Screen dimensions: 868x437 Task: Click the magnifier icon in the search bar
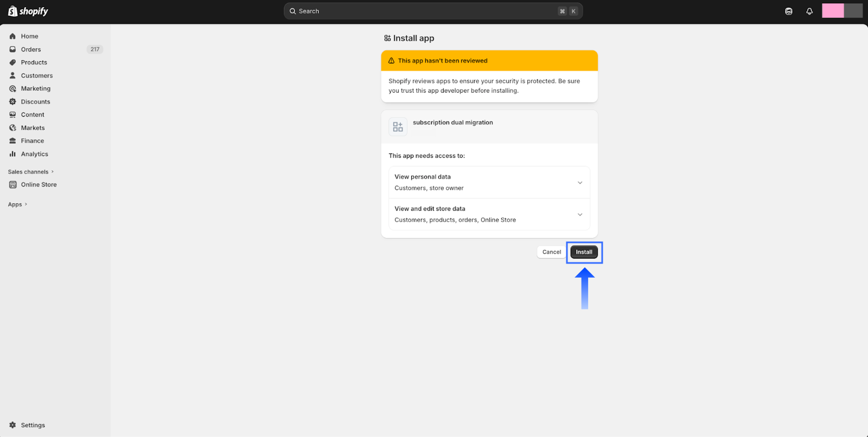292,11
